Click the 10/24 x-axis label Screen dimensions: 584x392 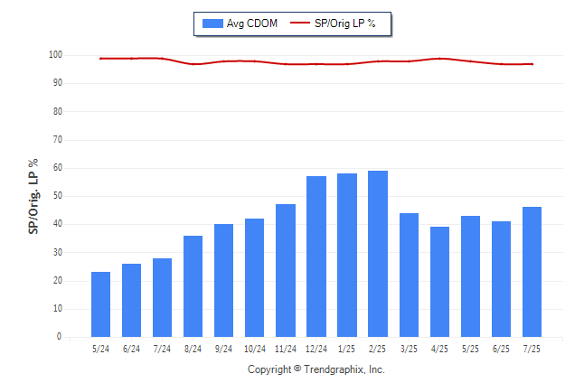(255, 349)
